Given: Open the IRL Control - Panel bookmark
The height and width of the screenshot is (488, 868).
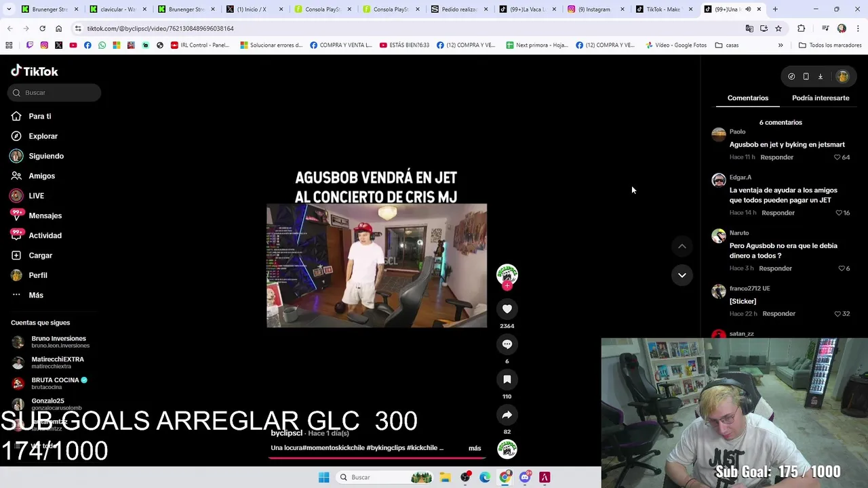Looking at the screenshot, I should click(200, 45).
